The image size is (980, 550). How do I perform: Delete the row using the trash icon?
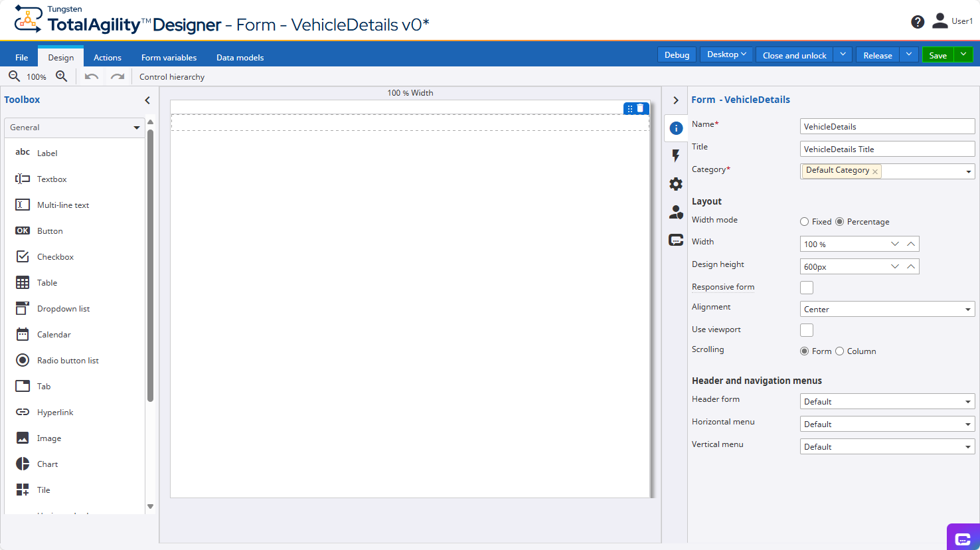point(641,108)
